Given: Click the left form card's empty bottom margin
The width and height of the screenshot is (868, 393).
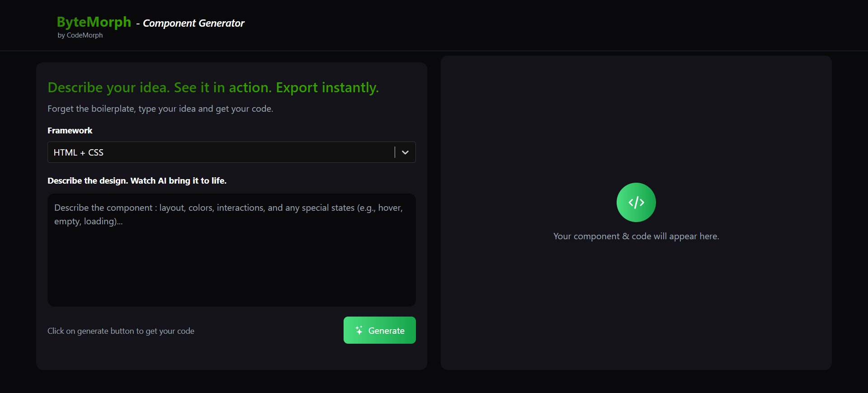Looking at the screenshot, I should point(231,359).
